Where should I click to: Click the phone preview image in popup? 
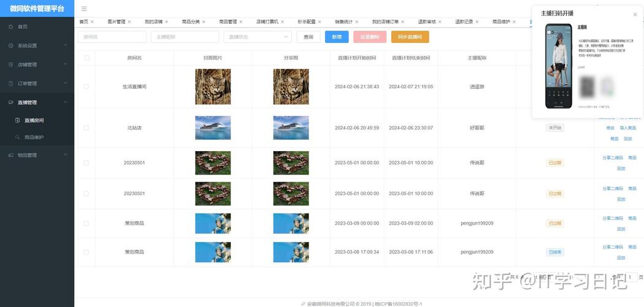pyautogui.click(x=558, y=66)
